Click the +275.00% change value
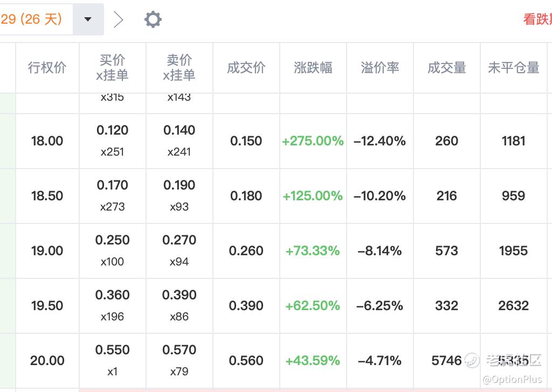 (x=313, y=141)
